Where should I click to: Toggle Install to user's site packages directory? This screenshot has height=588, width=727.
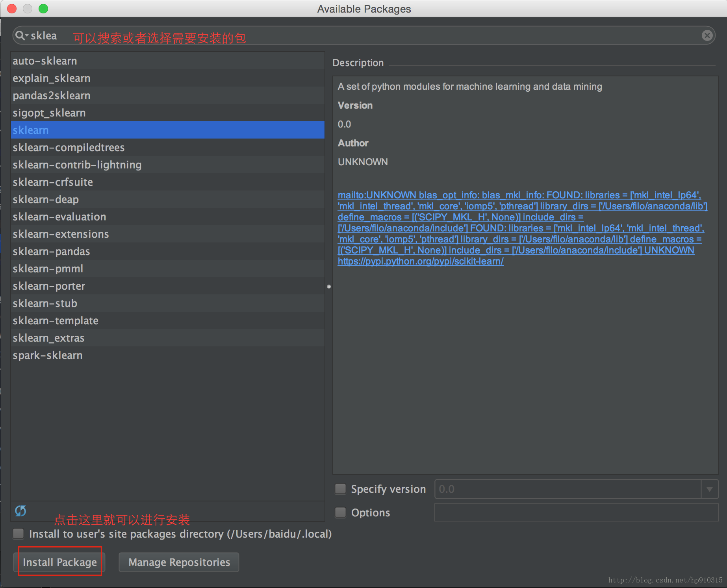[x=19, y=534]
